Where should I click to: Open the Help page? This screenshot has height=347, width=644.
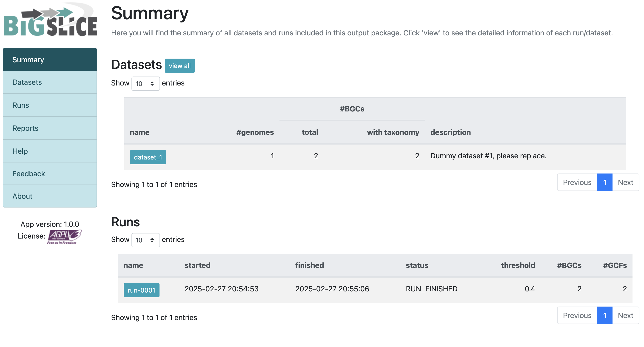point(50,151)
